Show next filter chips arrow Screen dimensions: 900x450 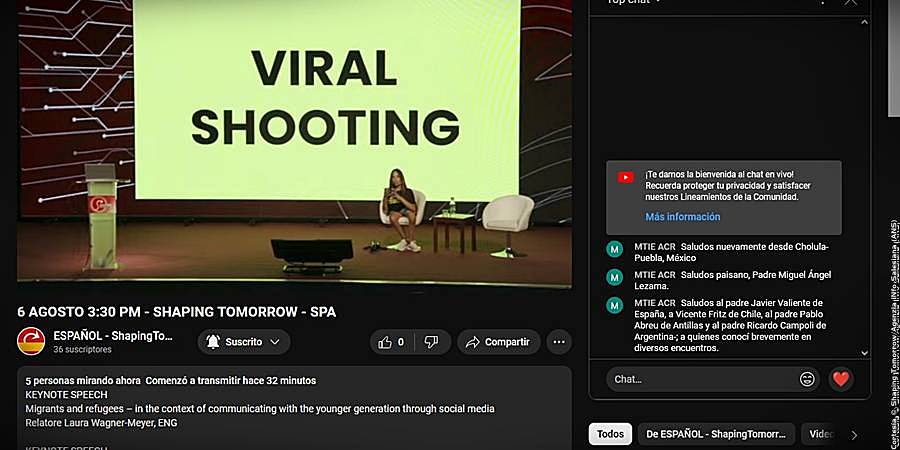point(855,435)
